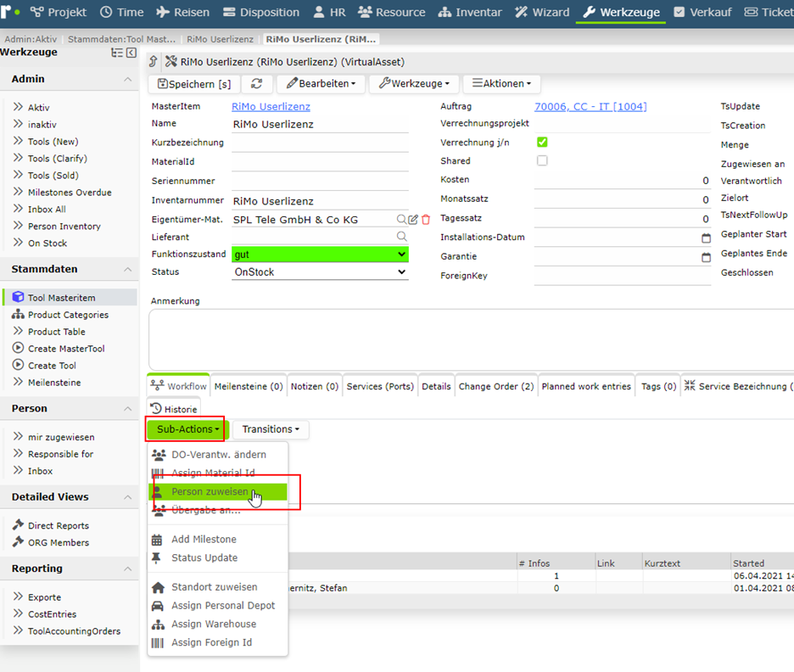Click the red trash icon for Eigentümer-Mat.
The image size is (794, 672).
click(x=426, y=219)
